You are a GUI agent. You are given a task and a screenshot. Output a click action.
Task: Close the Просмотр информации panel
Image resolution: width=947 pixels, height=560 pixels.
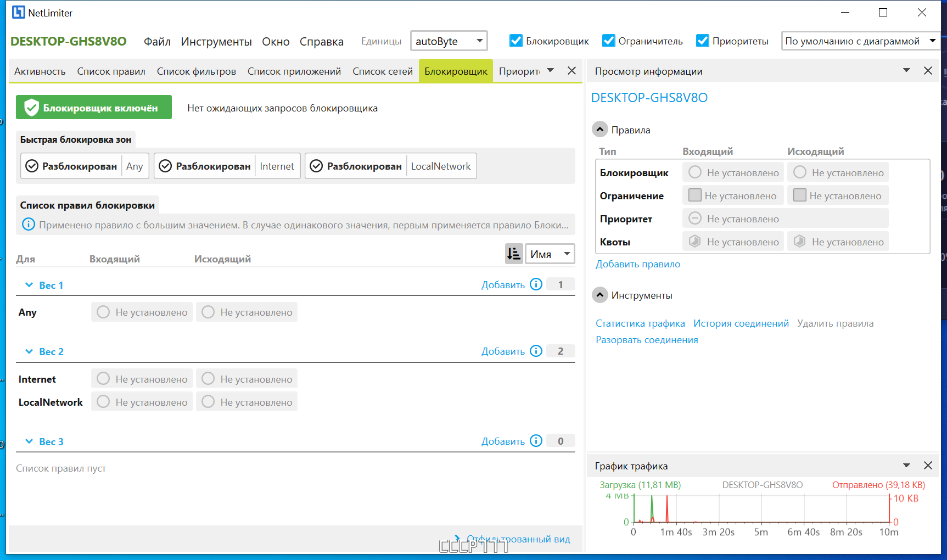pyautogui.click(x=928, y=70)
